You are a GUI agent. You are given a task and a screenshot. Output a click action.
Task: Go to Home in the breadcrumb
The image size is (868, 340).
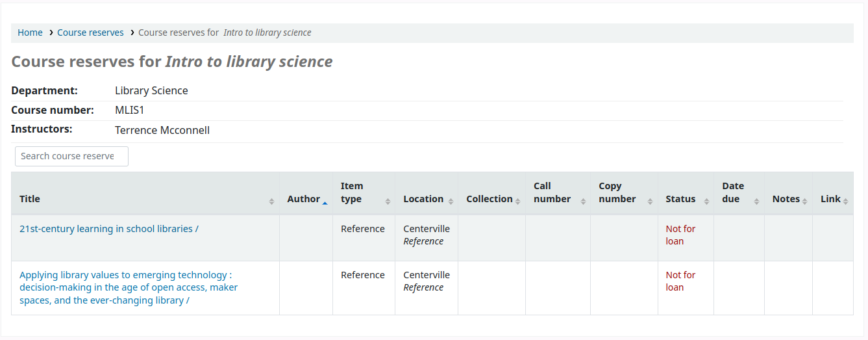pos(30,33)
